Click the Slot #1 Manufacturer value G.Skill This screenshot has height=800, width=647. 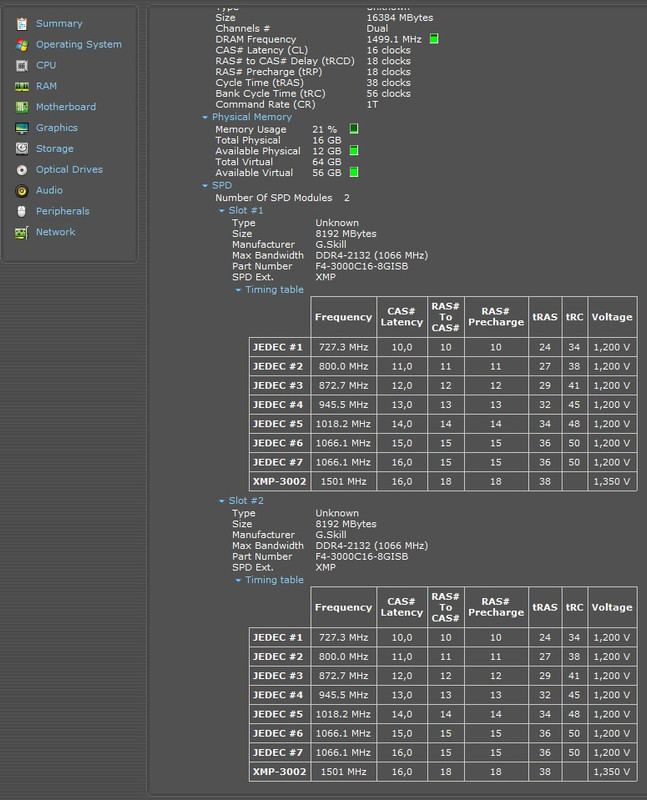coord(331,244)
